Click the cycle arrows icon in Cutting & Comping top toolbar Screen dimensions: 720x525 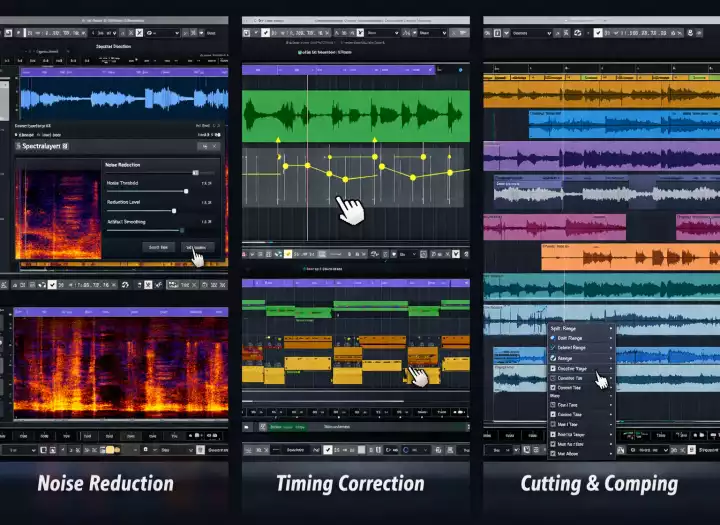coord(578,33)
